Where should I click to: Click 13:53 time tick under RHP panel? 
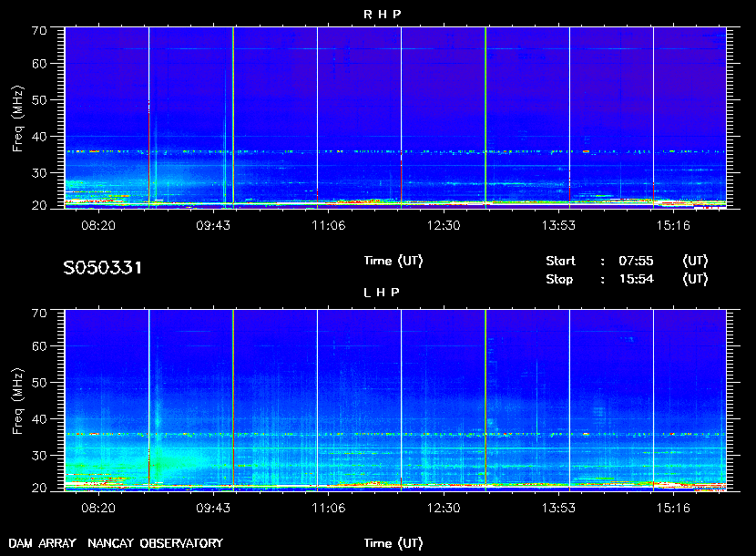click(x=558, y=225)
